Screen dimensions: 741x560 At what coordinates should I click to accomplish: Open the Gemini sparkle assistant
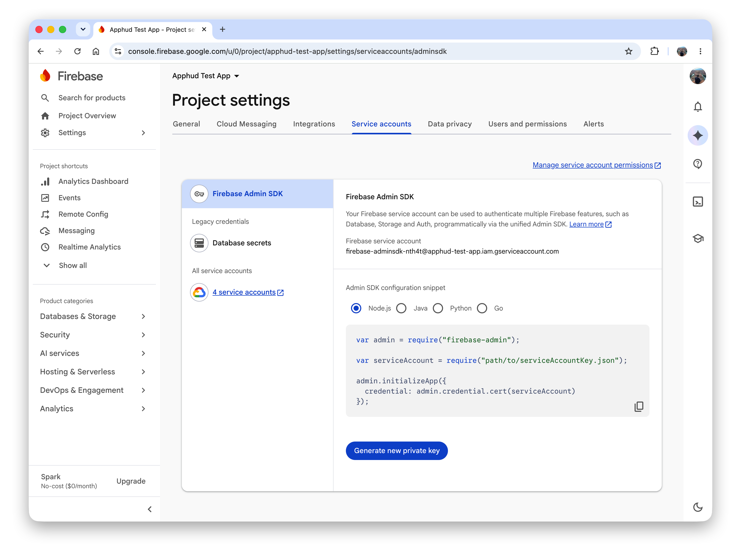coord(698,136)
